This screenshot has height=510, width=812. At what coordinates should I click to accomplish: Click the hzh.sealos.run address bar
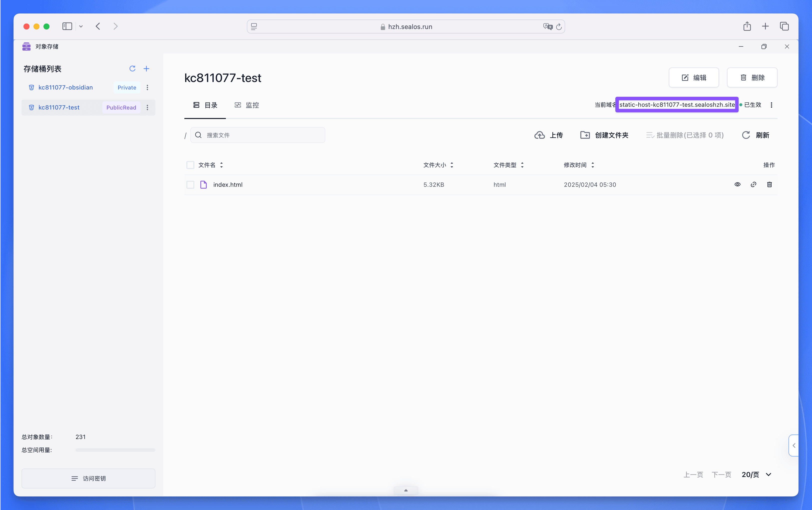tap(406, 27)
